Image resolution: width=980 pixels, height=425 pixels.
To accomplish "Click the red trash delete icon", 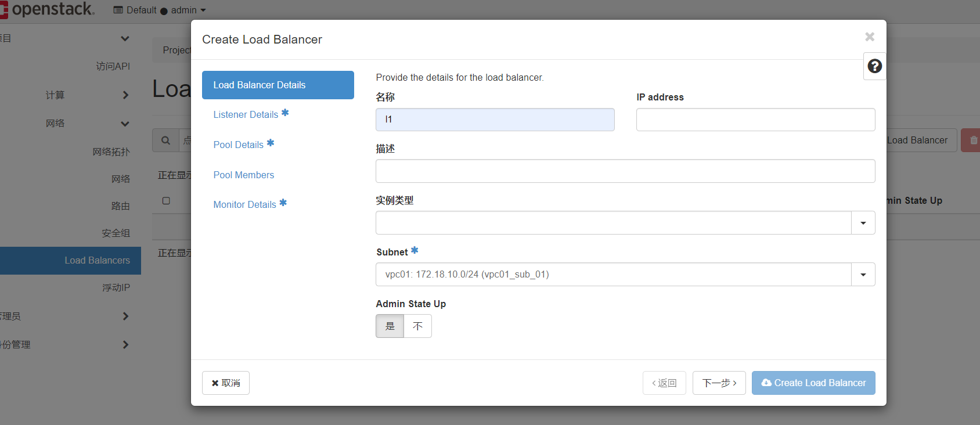I will pyautogui.click(x=973, y=141).
